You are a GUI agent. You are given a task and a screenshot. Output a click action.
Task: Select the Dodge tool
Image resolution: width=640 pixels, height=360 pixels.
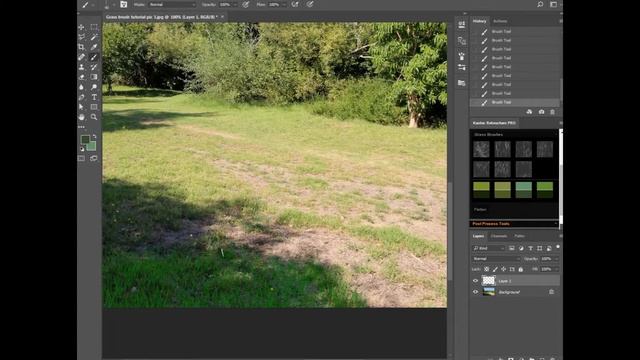pyautogui.click(x=94, y=87)
